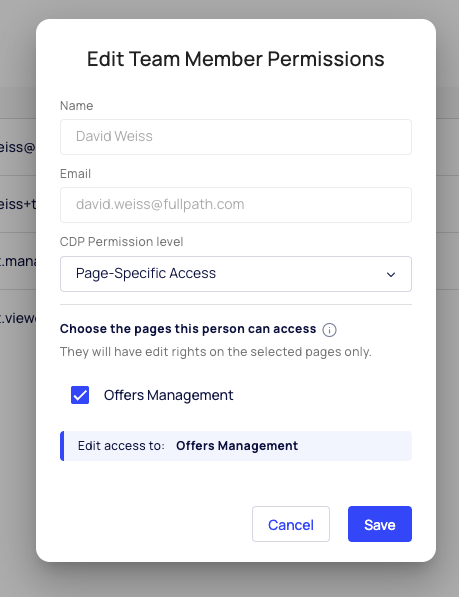Click Choose the pages this person can access heading
This screenshot has width=459, height=597.
point(188,329)
